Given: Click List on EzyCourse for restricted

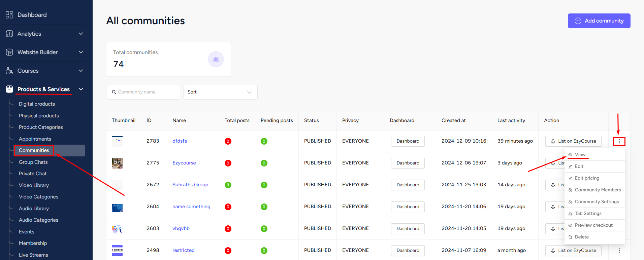Looking at the screenshot, I should coord(573,251).
